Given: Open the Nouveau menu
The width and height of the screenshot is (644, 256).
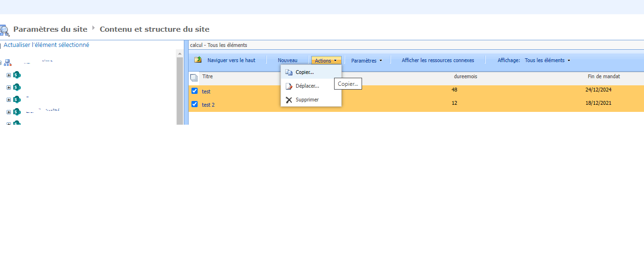Looking at the screenshot, I should (288, 60).
